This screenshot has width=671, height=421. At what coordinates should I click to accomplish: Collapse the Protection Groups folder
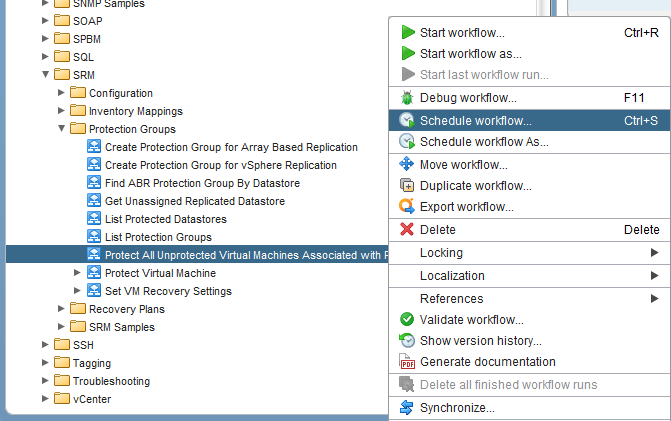point(61,129)
